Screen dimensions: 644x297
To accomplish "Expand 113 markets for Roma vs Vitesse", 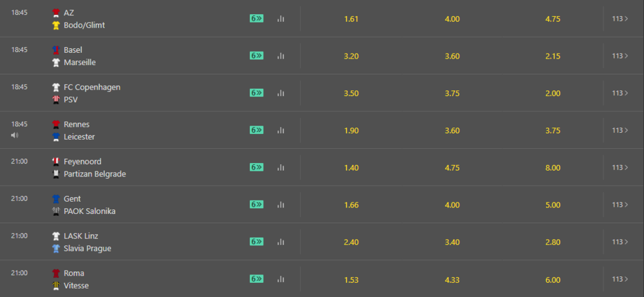I will [620, 279].
